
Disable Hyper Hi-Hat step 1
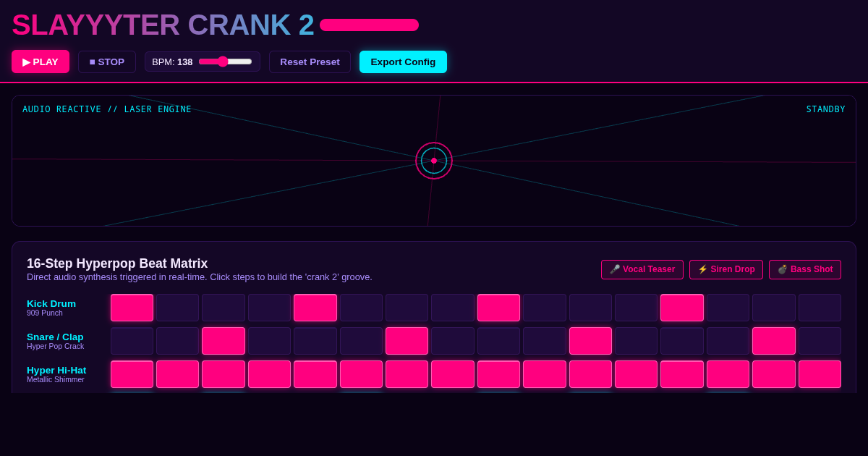(132, 374)
